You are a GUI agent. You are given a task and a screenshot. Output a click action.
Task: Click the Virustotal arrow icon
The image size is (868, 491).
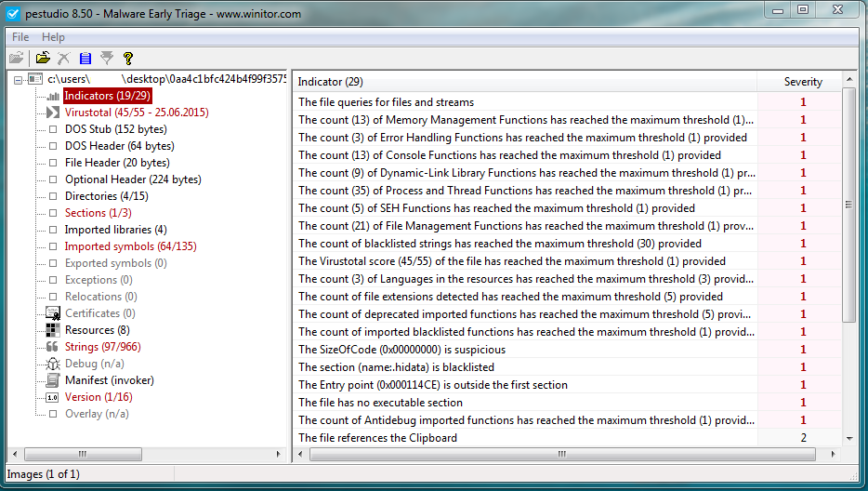[x=53, y=113]
